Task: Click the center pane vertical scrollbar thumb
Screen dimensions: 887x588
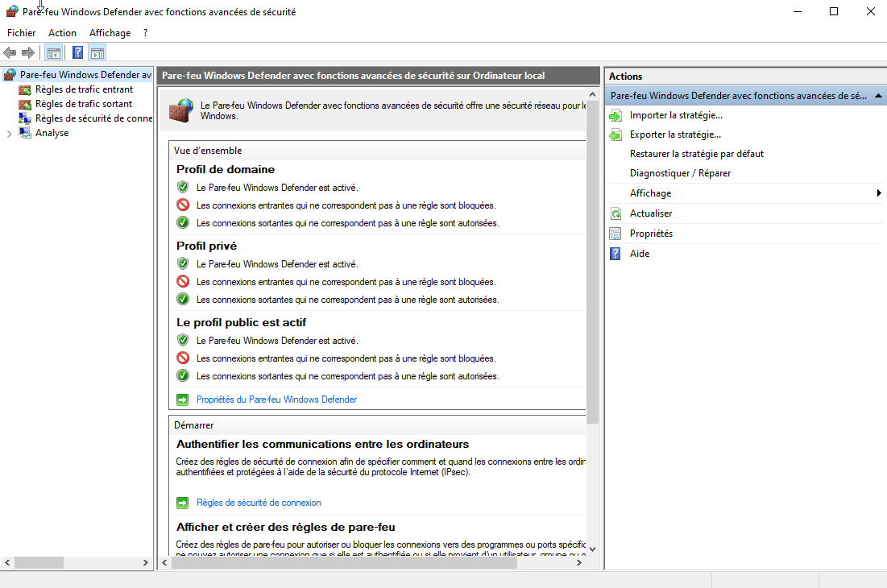Action: tap(592, 262)
